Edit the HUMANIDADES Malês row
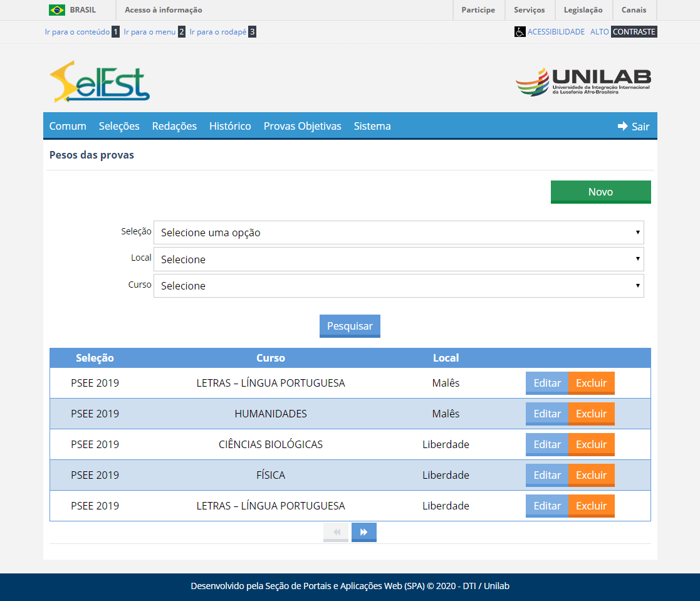The height and width of the screenshot is (601, 700). coord(546,414)
